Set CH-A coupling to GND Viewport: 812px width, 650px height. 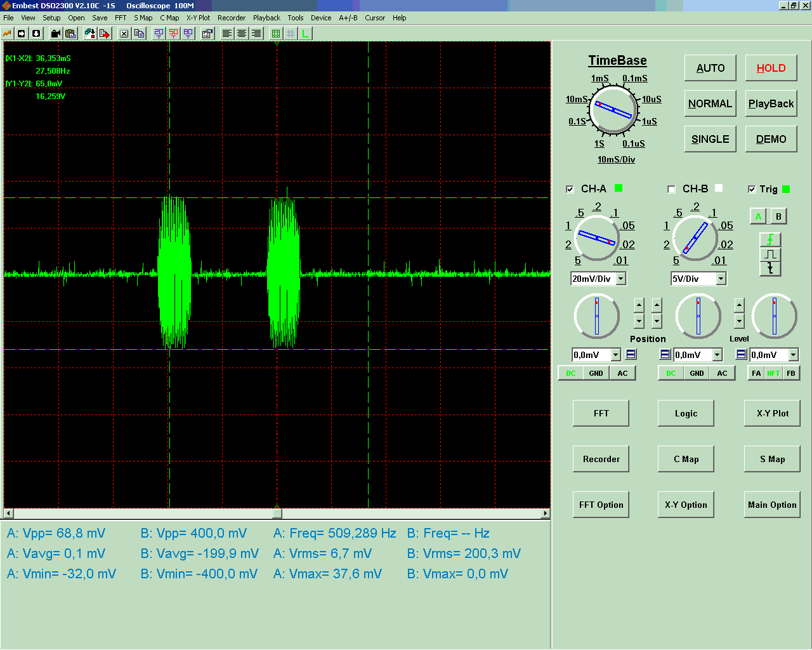[596, 373]
